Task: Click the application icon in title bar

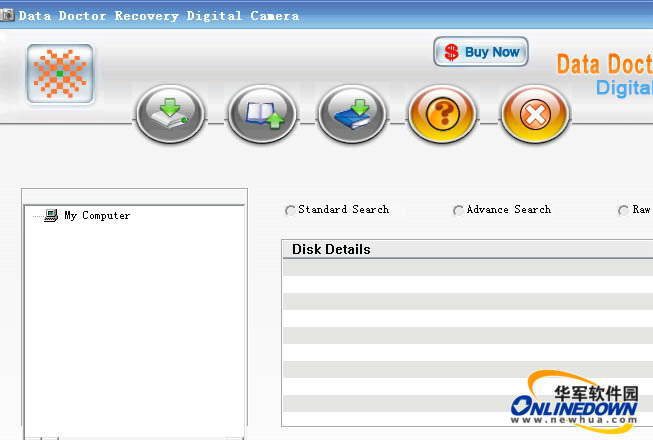Action: [7, 15]
